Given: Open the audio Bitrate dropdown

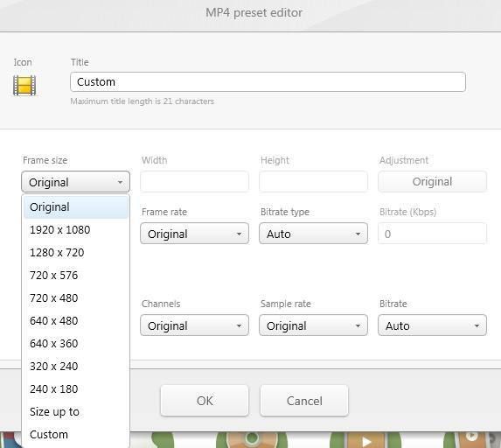Looking at the screenshot, I should tap(432, 325).
